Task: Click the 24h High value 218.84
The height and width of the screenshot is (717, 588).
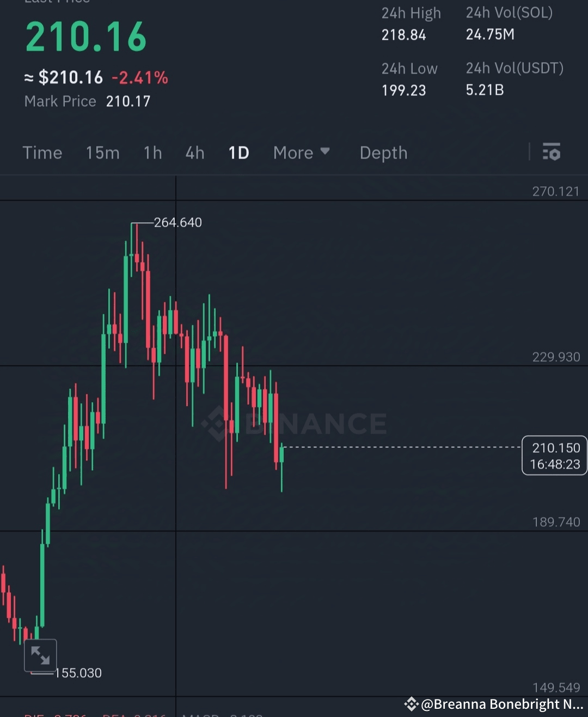Action: coord(403,35)
